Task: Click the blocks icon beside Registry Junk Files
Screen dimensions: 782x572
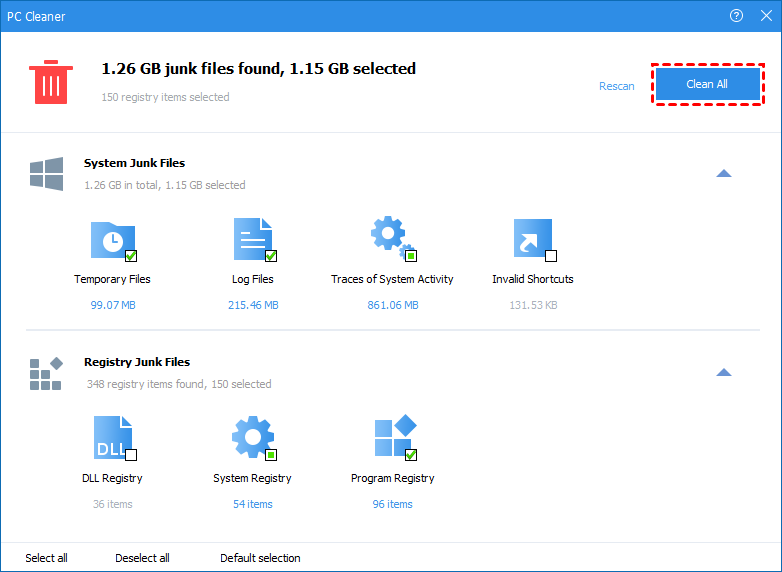Action: 46,373
